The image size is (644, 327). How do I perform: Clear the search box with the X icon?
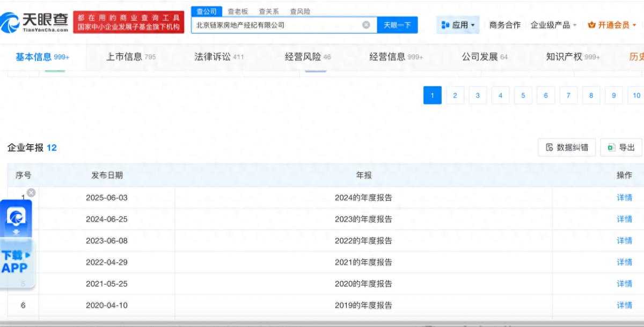pyautogui.click(x=366, y=25)
